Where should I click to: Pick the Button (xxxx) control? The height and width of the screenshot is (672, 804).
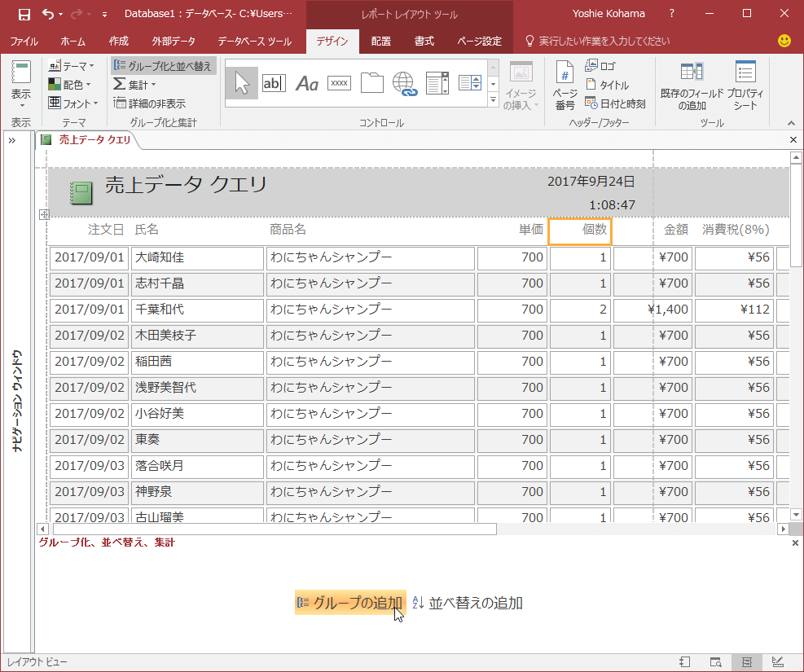340,83
